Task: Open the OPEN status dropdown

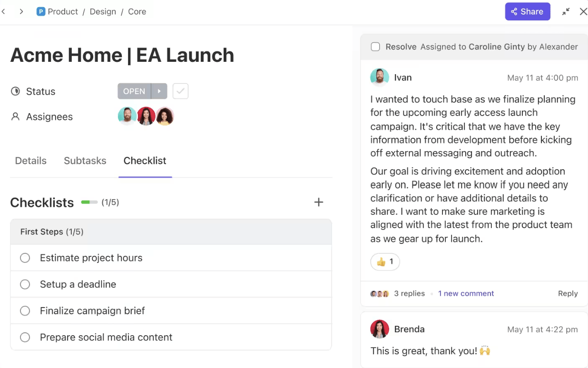Action: click(x=134, y=91)
